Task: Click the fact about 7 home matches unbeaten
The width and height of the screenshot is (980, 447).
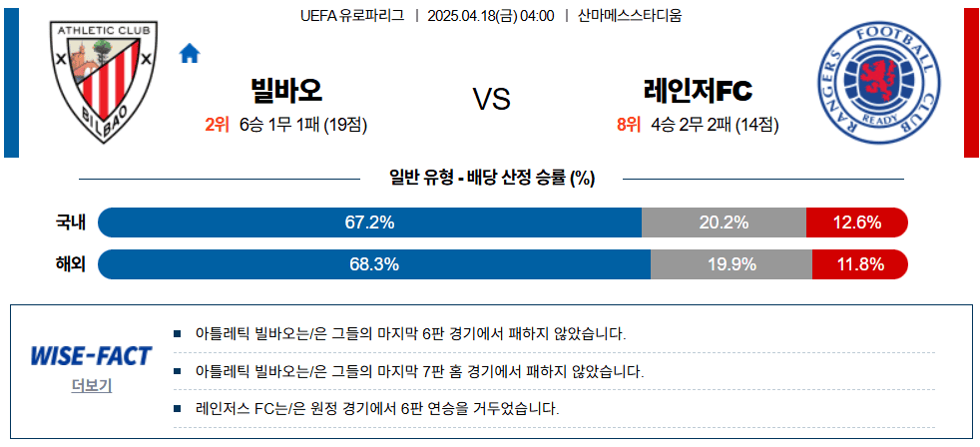Action: [419, 371]
